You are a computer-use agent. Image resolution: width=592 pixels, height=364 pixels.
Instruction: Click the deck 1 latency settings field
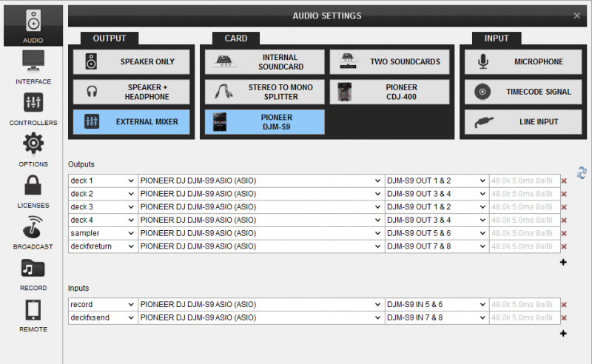tap(522, 181)
